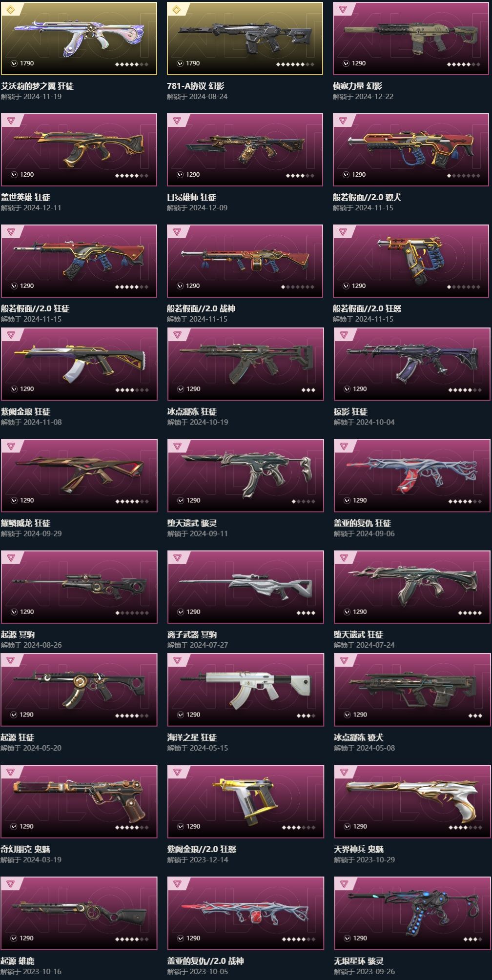Viewport: 492px width, 980px height.
Task: Click the pink tier icon on 掠影 狂徒
Action: tap(344, 335)
